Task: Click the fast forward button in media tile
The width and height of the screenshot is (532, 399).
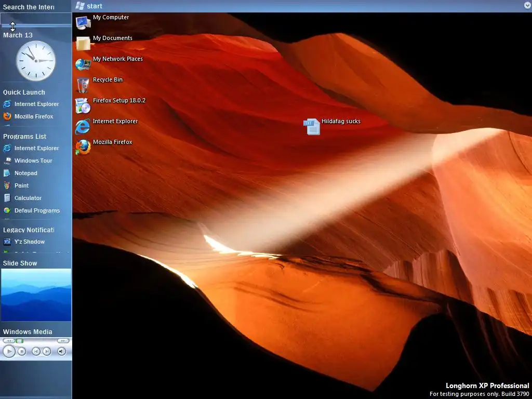Action: [x=63, y=341]
